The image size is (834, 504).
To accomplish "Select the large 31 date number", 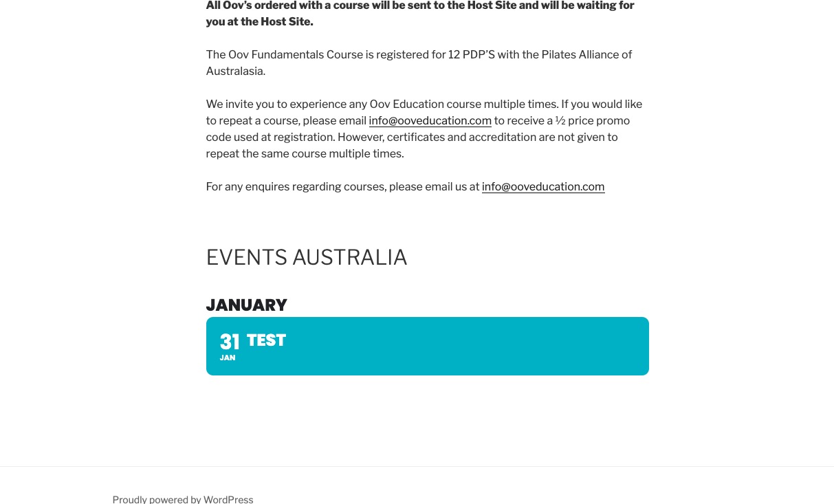I will (x=230, y=342).
